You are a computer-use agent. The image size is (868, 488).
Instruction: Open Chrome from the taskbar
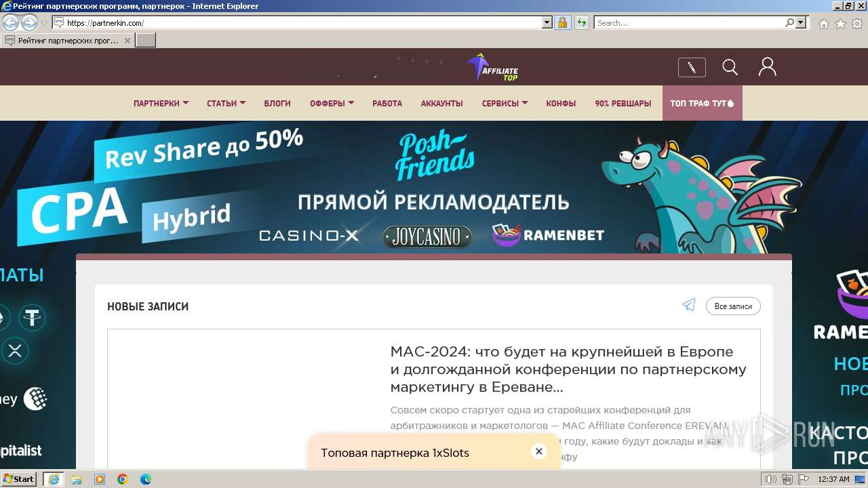click(x=123, y=479)
